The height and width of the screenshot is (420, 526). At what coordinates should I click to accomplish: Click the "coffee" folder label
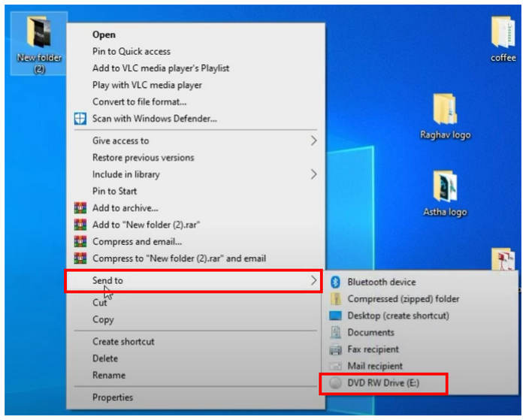[503, 58]
